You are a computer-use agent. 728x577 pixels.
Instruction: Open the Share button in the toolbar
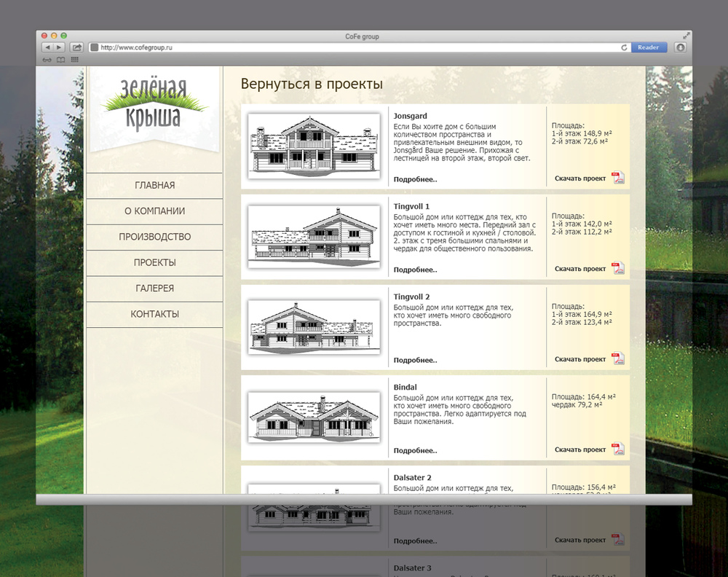coord(76,47)
